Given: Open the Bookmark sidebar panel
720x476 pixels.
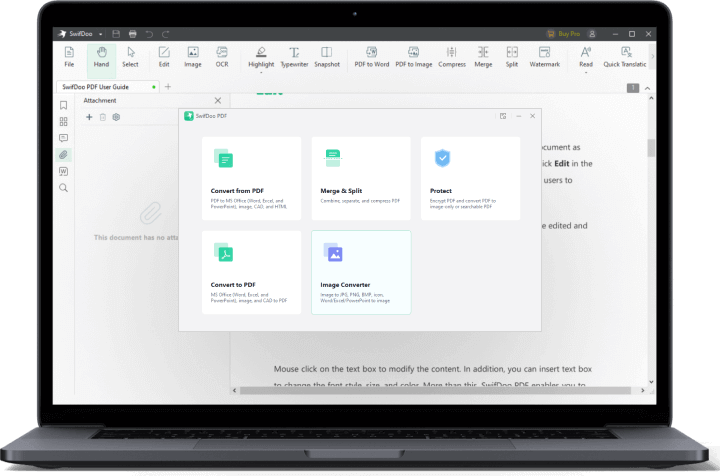Looking at the screenshot, I should click(x=63, y=105).
